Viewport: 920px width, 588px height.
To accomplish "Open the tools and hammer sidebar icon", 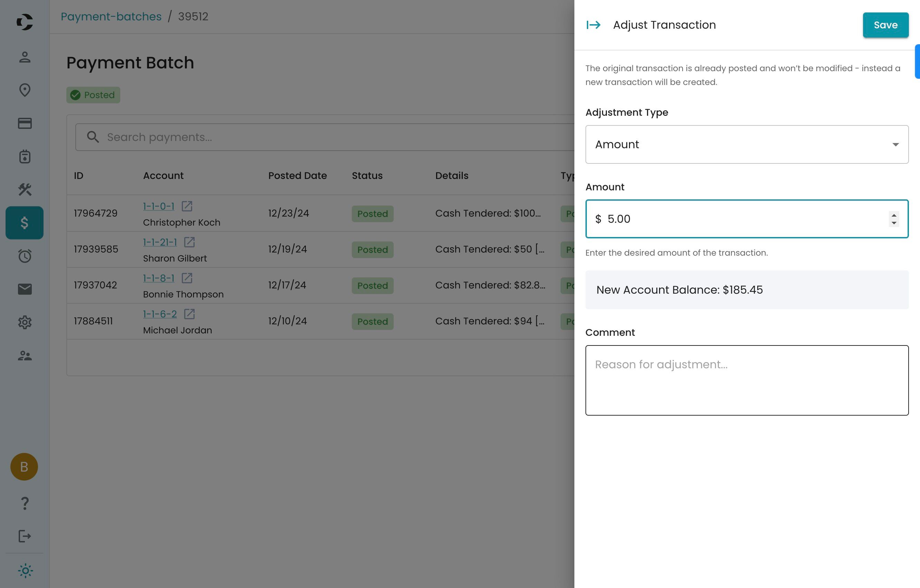I will (x=25, y=189).
